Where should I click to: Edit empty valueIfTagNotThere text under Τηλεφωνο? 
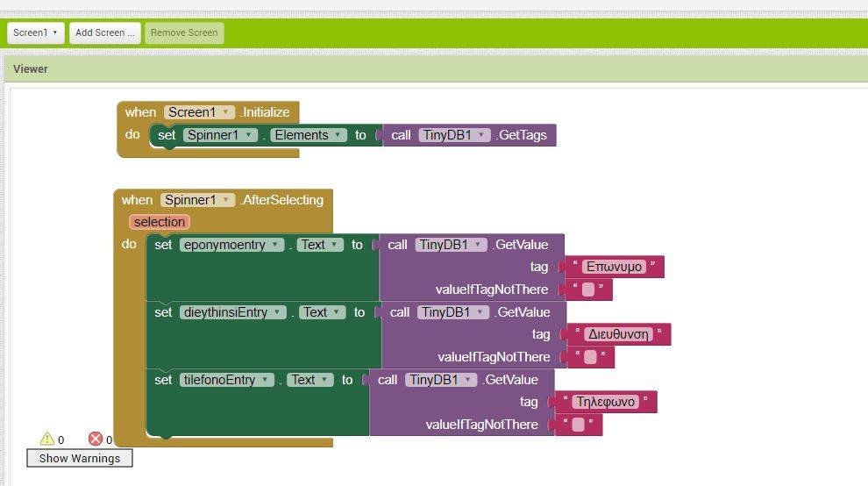[x=579, y=425]
